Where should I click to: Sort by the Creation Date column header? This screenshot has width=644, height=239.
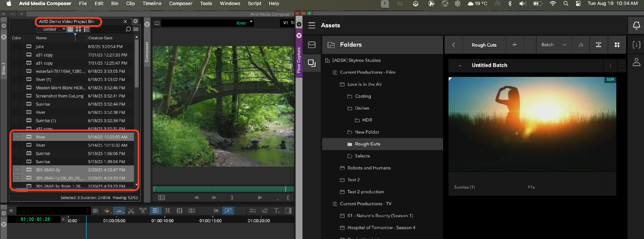100,38
